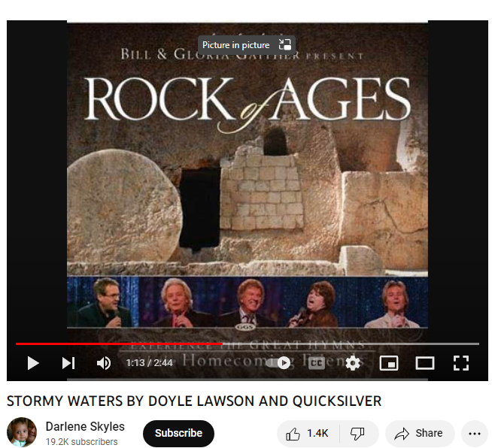Screen dimensions: 492x448
Task: Share the Stormy Waters video
Action: 420,434
